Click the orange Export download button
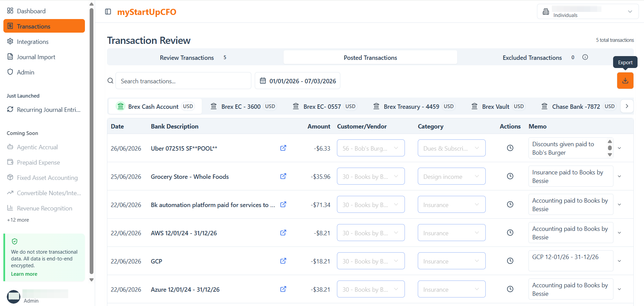Image resolution: width=644 pixels, height=306 pixels. tap(625, 81)
